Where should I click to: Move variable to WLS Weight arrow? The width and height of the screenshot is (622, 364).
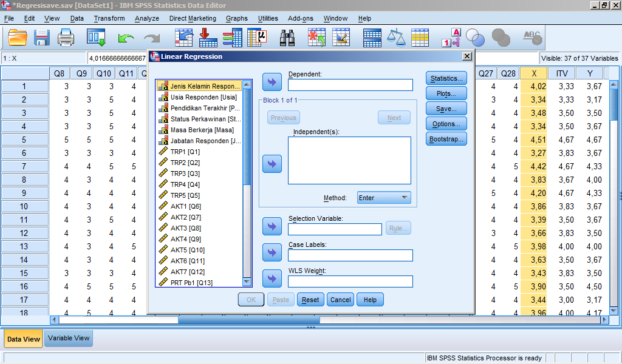272,278
